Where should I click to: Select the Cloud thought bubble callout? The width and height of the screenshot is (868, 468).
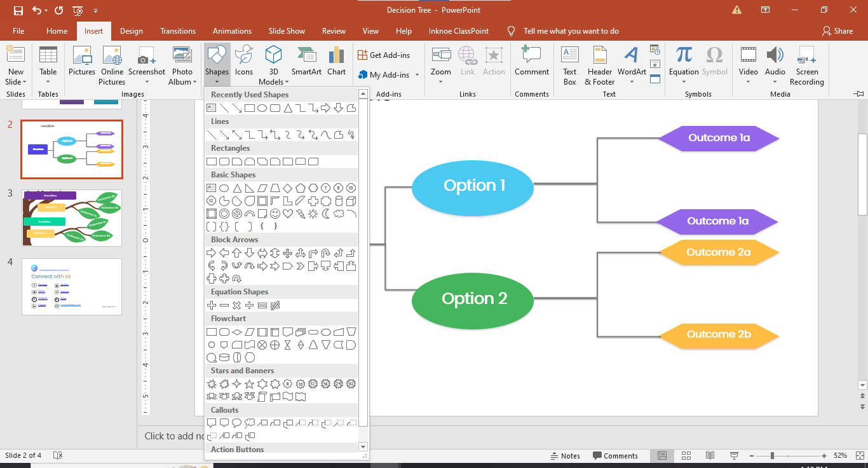(x=250, y=423)
